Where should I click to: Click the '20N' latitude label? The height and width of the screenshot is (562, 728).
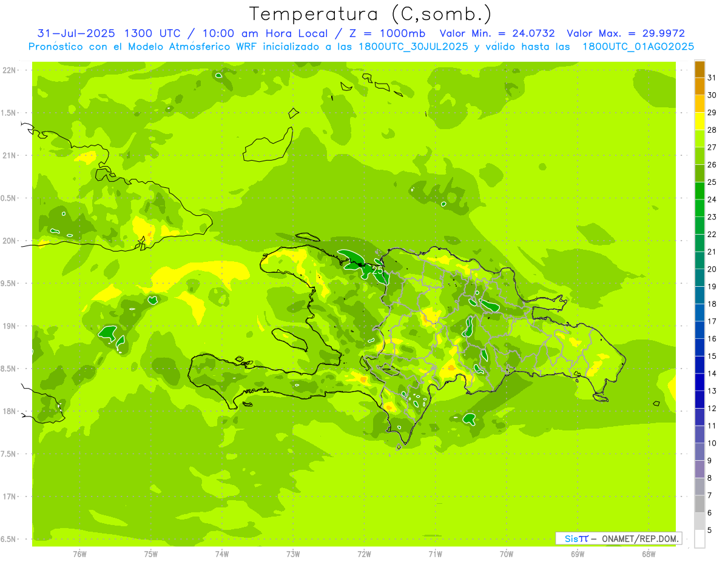pos(8,241)
